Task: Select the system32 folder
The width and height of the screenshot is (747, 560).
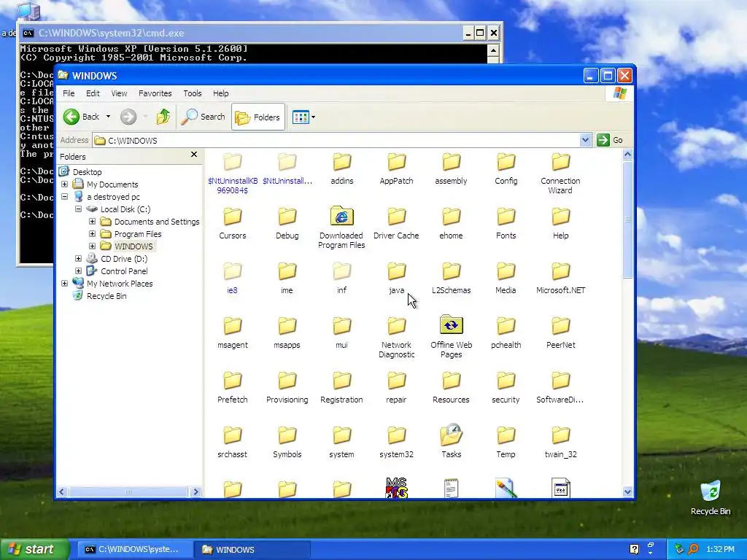Action: (396, 441)
